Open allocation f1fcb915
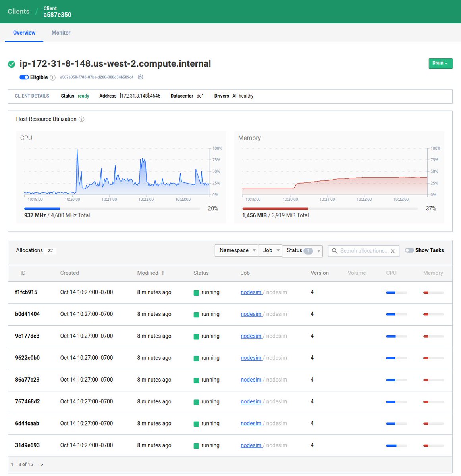Image resolution: width=461 pixels, height=476 pixels. (x=26, y=292)
